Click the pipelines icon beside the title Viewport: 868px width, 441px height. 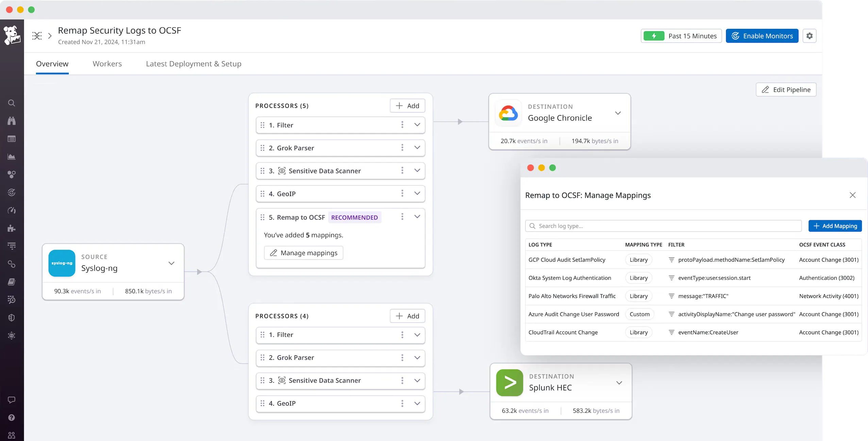37,36
